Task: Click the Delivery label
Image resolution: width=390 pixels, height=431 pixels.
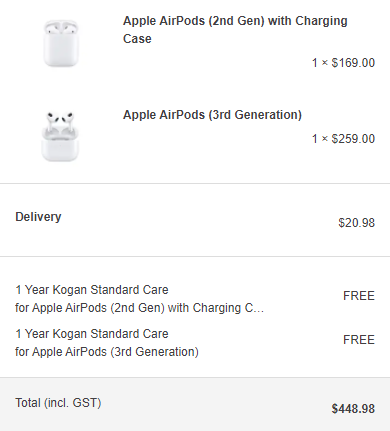Action: [x=38, y=217]
